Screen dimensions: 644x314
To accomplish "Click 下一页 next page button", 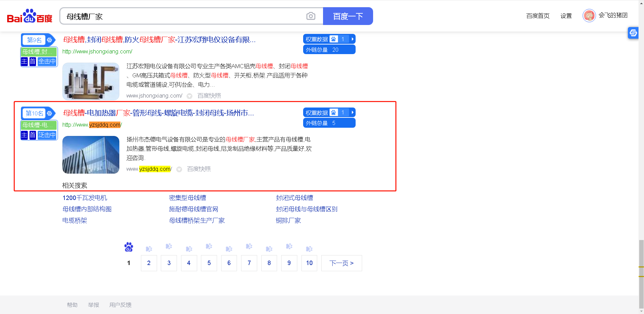I will pyautogui.click(x=342, y=263).
